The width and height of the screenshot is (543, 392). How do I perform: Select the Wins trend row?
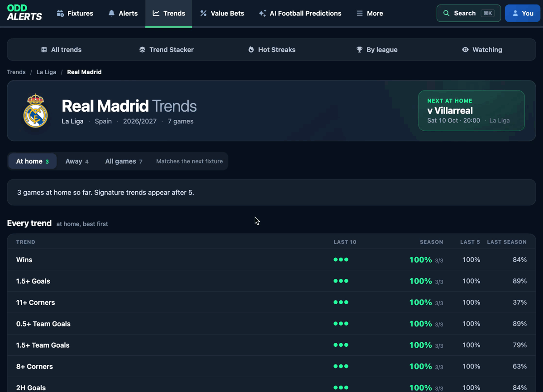click(271, 260)
